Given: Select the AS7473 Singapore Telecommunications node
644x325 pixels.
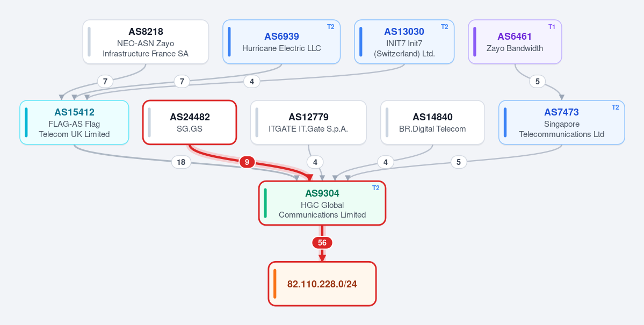Looking at the screenshot, I should 561,122.
